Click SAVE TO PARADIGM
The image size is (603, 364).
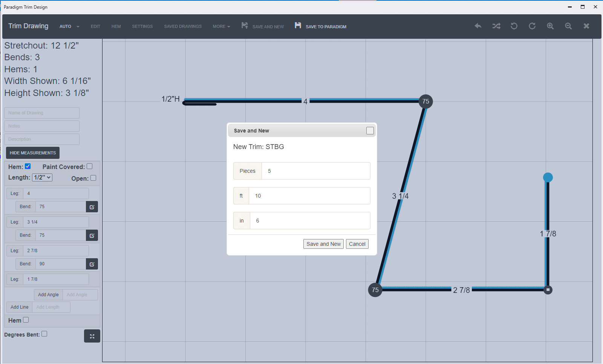326,27
